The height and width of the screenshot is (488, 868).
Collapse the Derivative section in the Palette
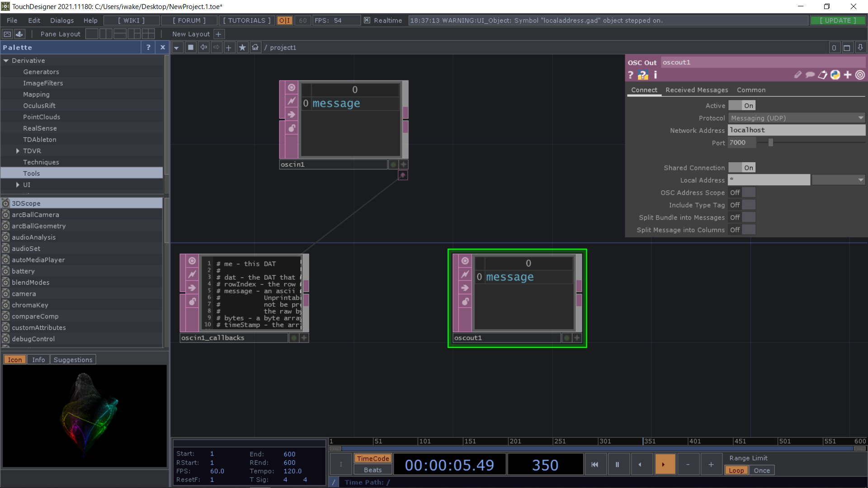coord(6,60)
